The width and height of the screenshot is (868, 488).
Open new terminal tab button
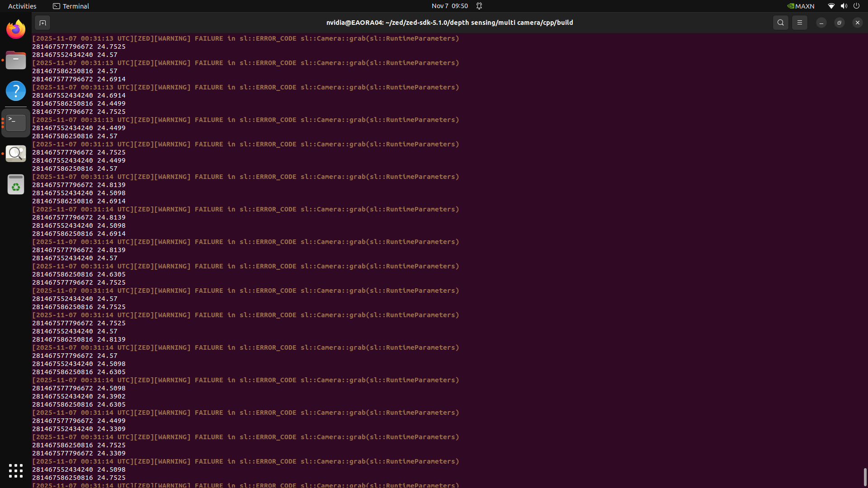[42, 23]
